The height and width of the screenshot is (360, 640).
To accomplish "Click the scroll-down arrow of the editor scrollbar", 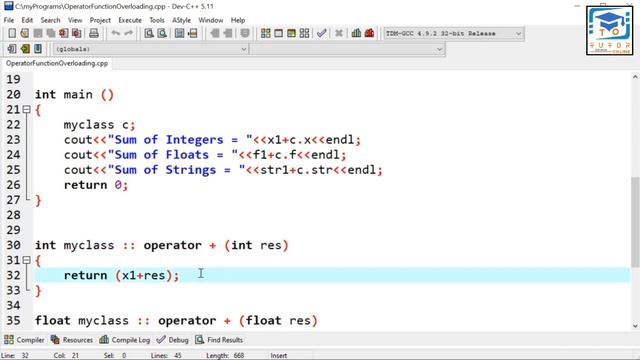I will coord(635,326).
